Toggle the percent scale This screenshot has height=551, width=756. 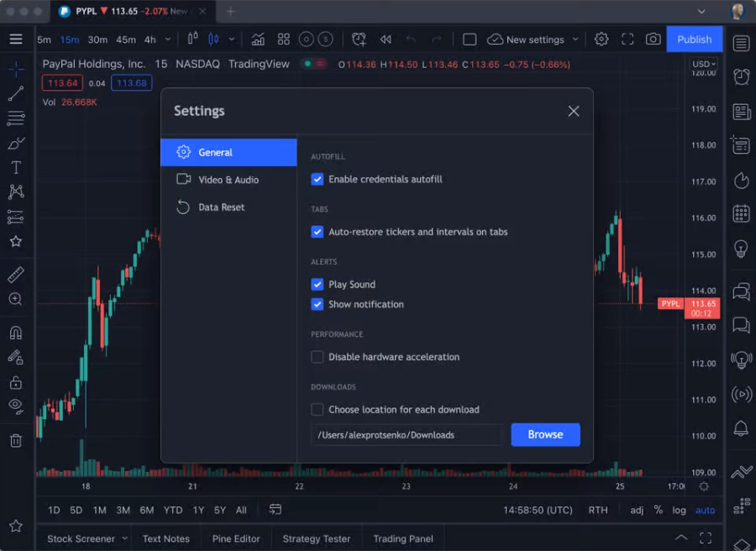click(x=658, y=510)
